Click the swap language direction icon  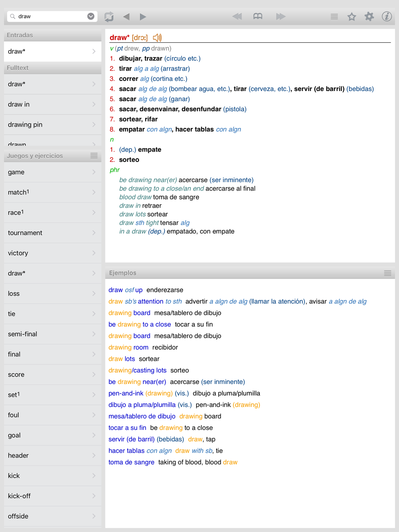[109, 17]
